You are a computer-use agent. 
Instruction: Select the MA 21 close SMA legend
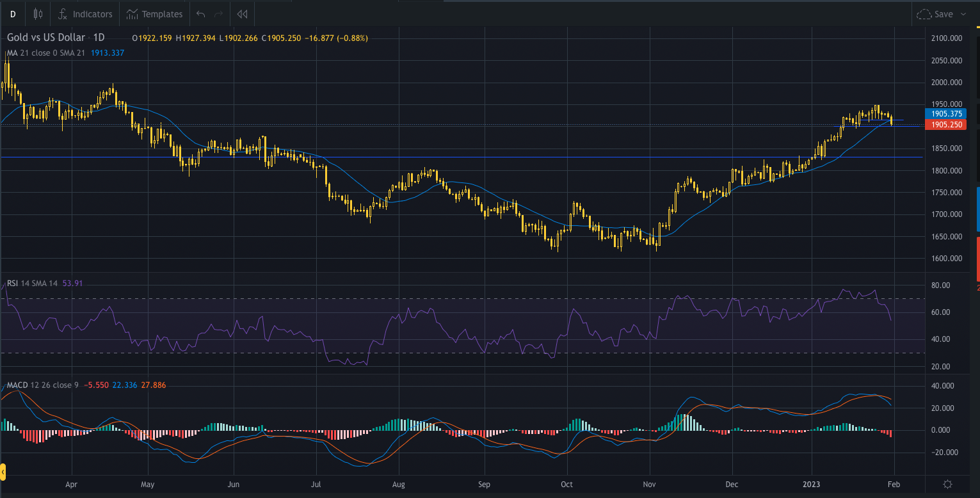click(46, 52)
